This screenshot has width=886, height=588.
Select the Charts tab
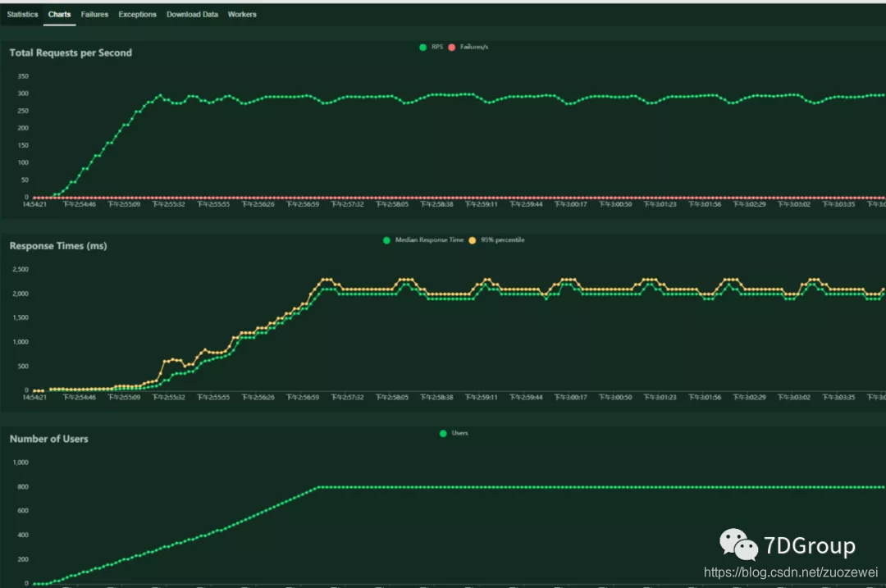(x=59, y=14)
